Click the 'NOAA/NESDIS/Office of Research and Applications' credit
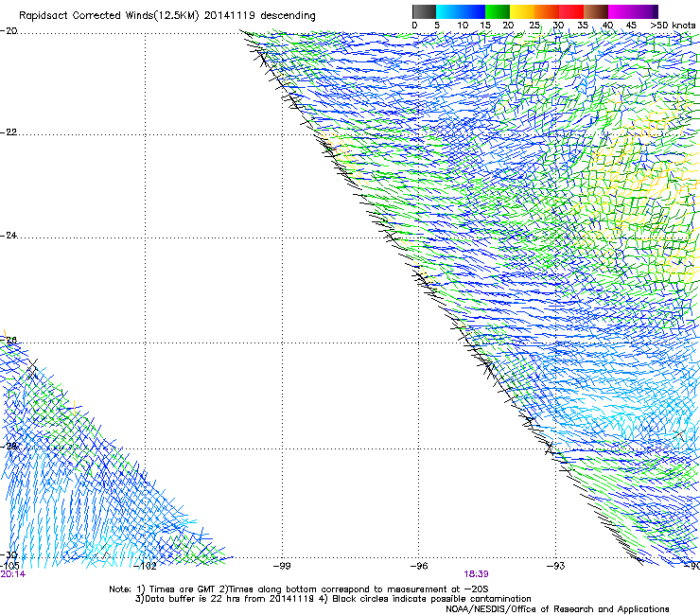Image resolution: width=700 pixels, height=615 pixels. (x=557, y=609)
